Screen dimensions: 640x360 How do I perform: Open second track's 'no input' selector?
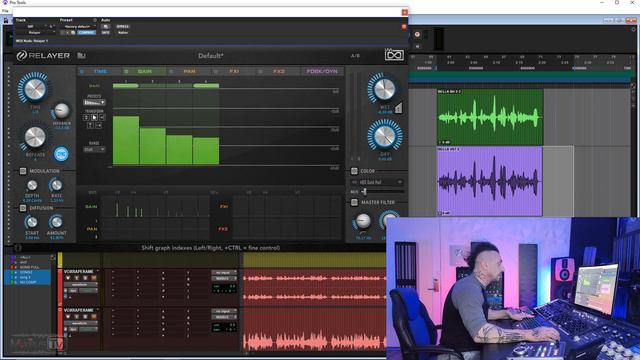pos(224,311)
